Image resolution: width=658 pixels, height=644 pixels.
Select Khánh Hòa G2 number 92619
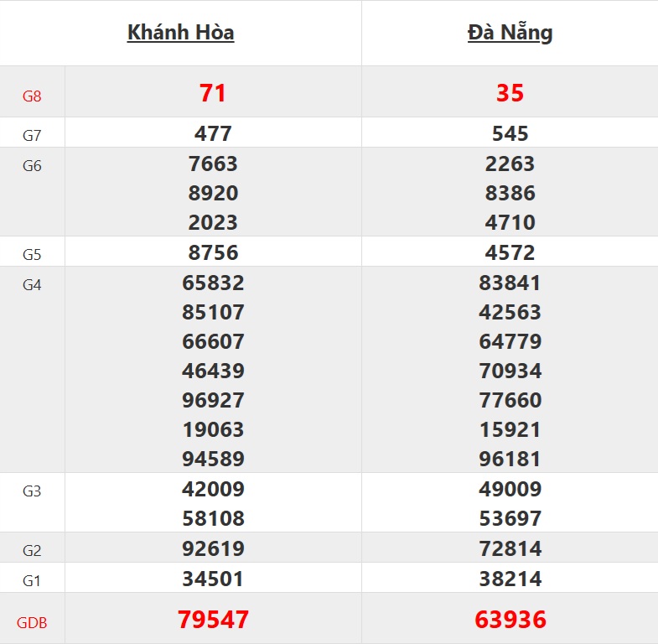[213, 548]
